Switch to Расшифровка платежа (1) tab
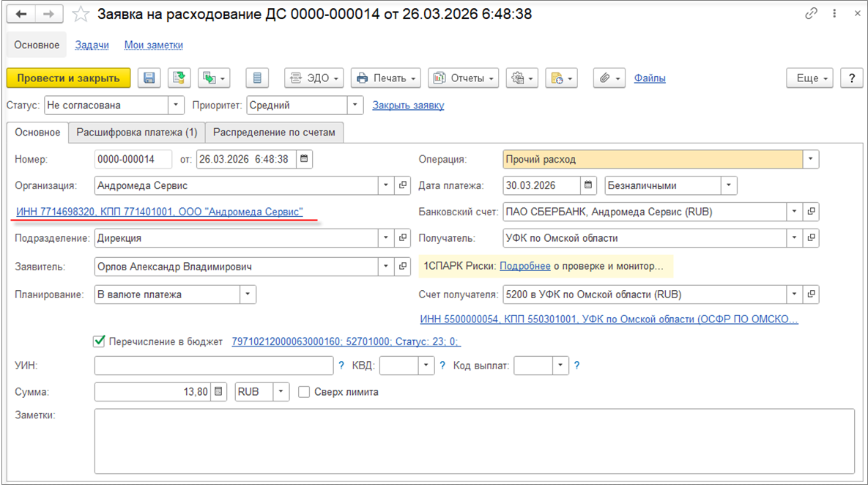The image size is (868, 485). 137,133
